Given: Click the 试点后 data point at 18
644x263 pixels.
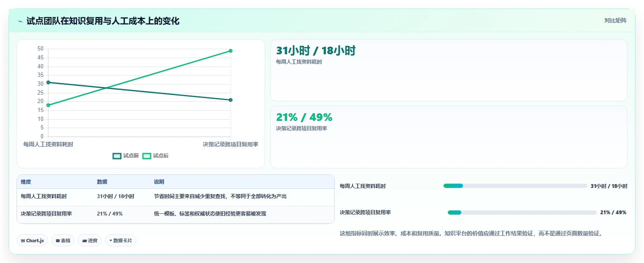Looking at the screenshot, I should point(48,105).
